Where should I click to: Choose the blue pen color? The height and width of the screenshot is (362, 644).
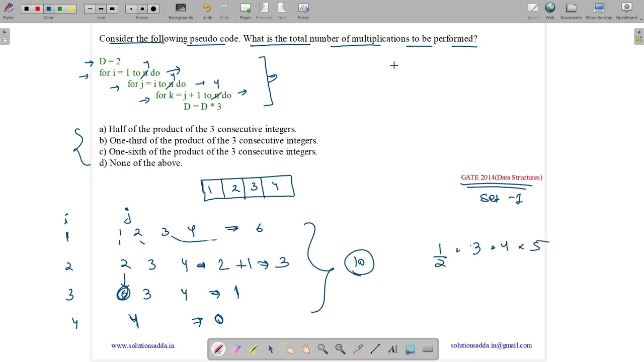(x=48, y=9)
